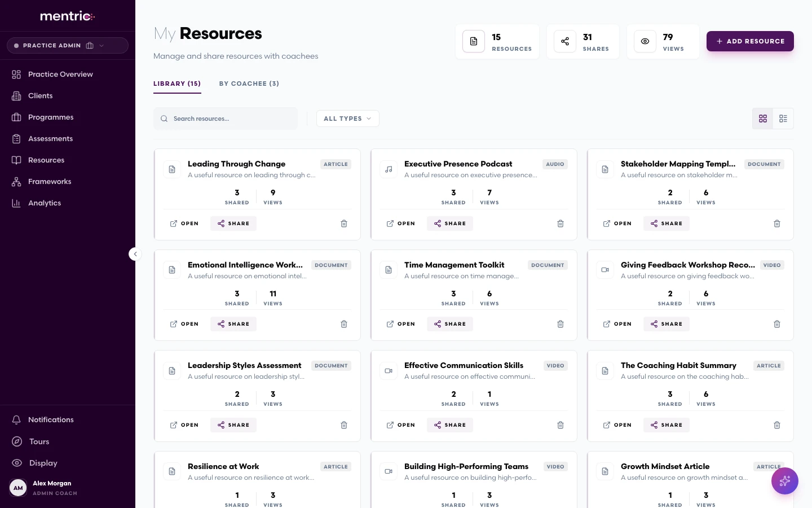
Task: Open the Effective Communication Skills video
Action: click(x=401, y=425)
